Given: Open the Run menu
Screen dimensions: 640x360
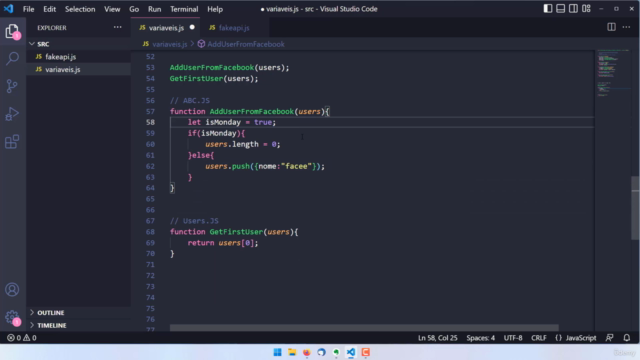Looking at the screenshot, I should click(154, 9).
